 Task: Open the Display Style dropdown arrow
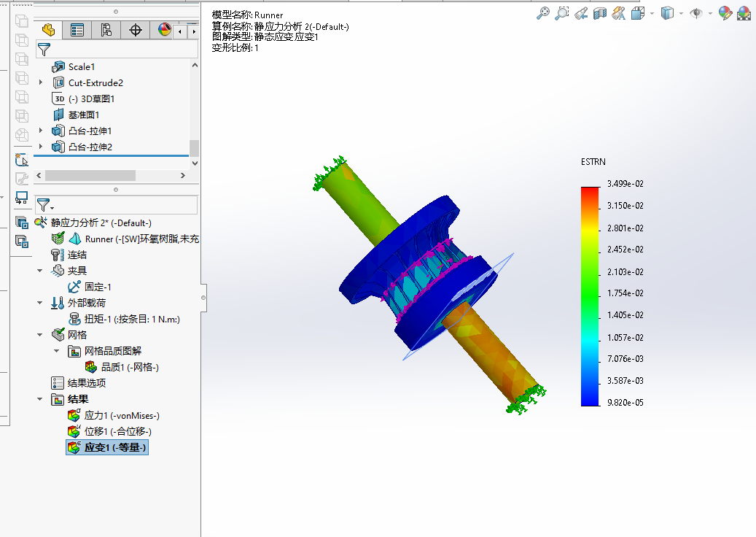(x=681, y=14)
